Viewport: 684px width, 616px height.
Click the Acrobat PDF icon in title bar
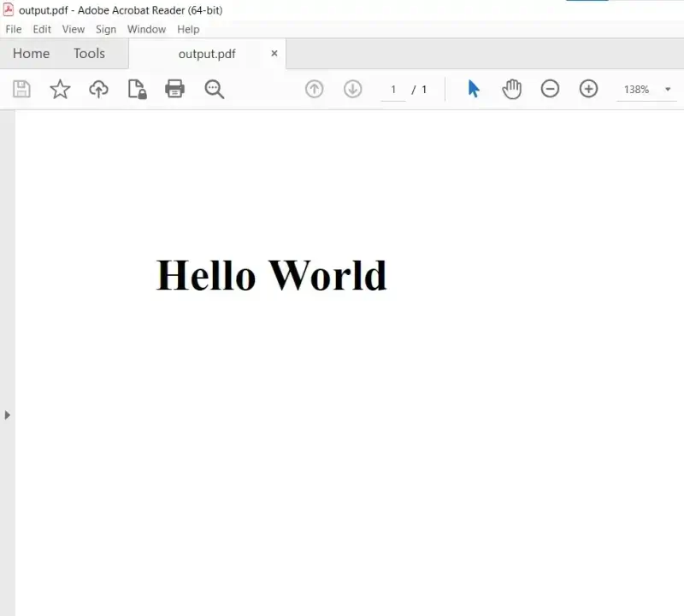(x=9, y=9)
